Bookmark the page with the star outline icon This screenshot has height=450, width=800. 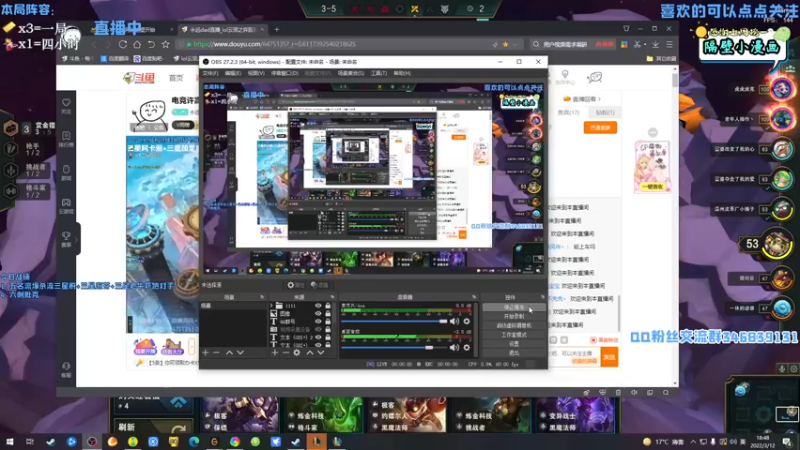tap(165, 44)
